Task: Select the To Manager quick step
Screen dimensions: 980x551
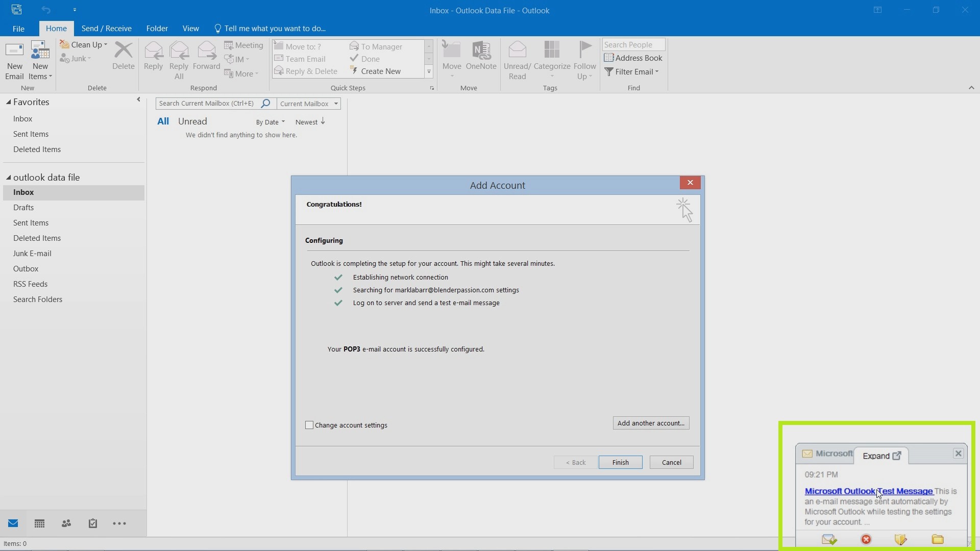Action: (376, 46)
